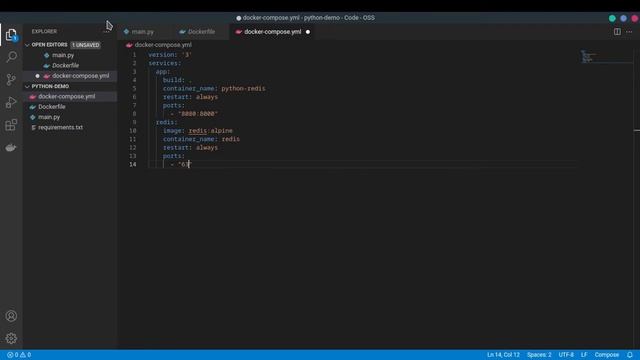Open the Docker view icon
Viewport: 640px width, 360px height.
coord(11,147)
